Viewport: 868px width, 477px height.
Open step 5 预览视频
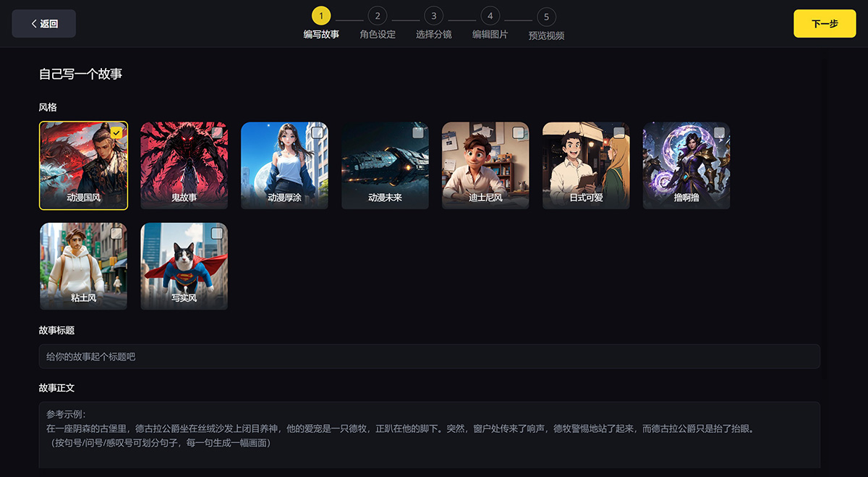coord(546,14)
